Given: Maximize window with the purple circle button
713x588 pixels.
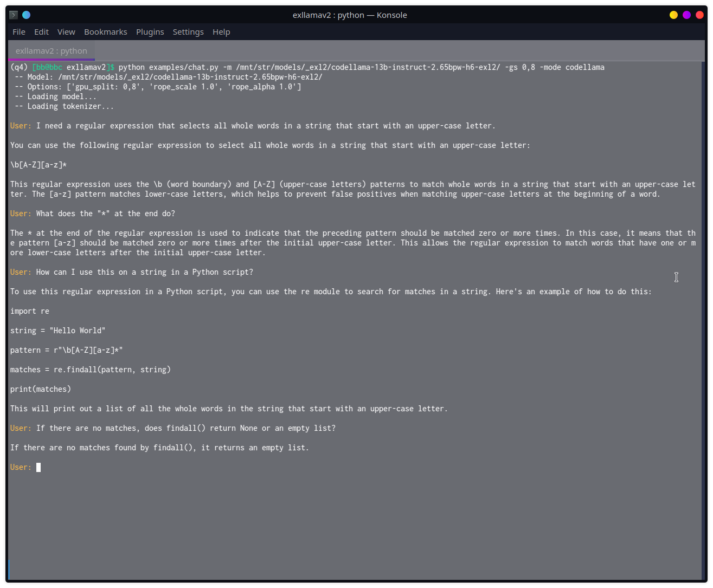Looking at the screenshot, I should (x=686, y=15).
